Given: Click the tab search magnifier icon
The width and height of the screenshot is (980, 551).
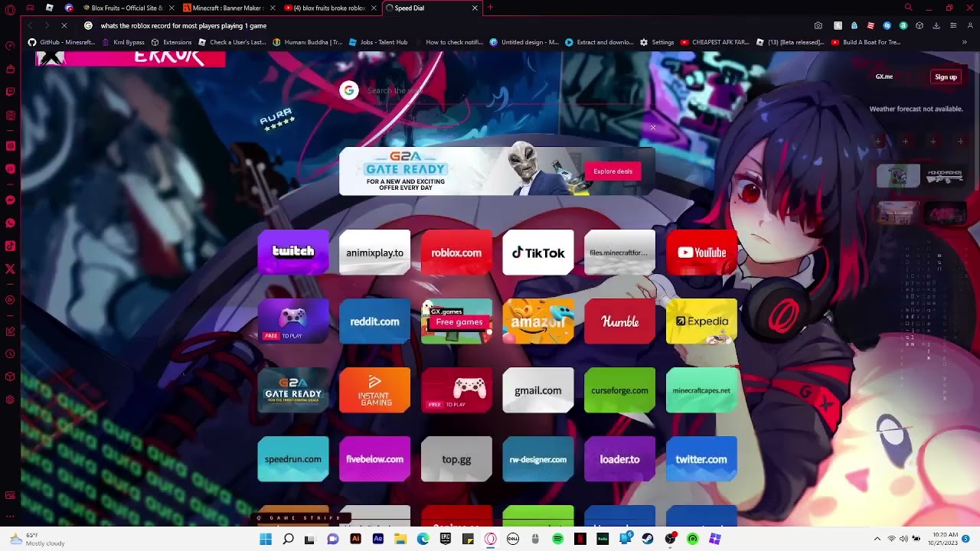Looking at the screenshot, I should pos(908,8).
